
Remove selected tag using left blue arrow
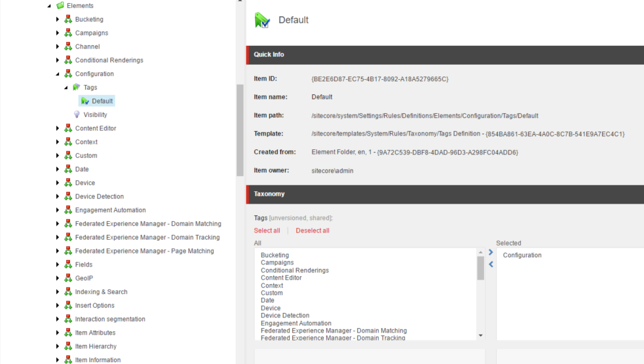coord(491,264)
